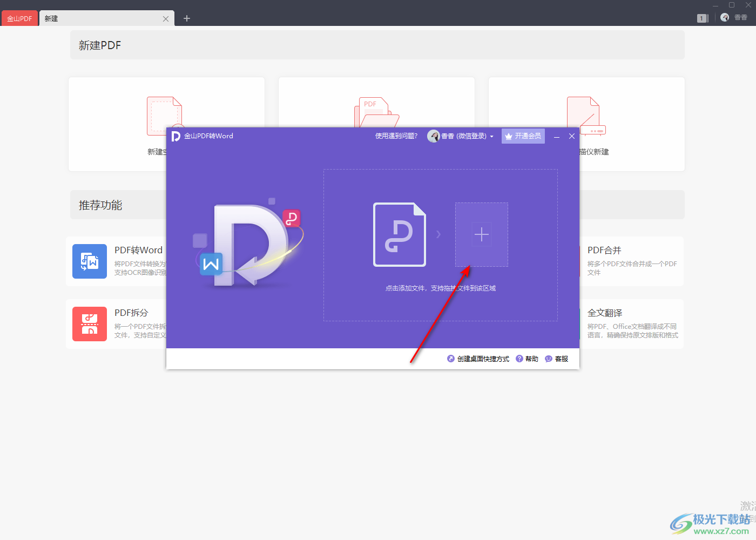Add a new tab with plus button
The height and width of the screenshot is (540, 756).
[x=187, y=18]
